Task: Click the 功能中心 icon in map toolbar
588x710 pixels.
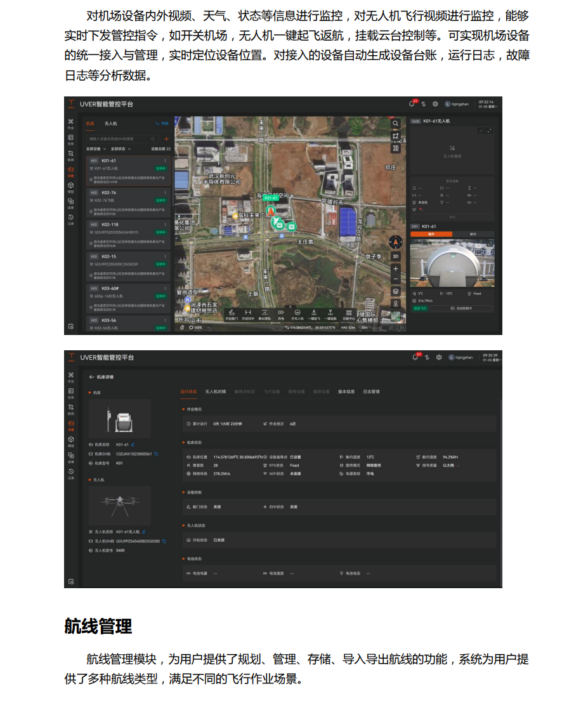Action: coord(348,313)
